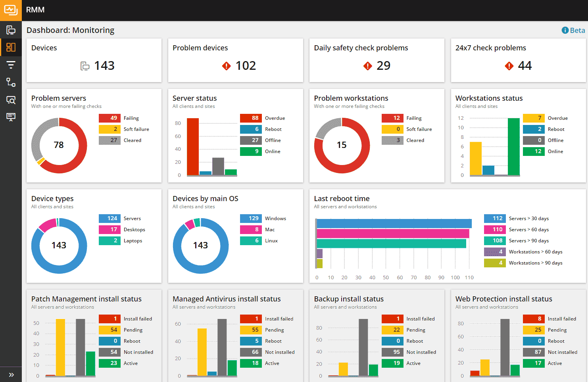Click the 24x7 check problems warning icon
Viewport: 588px width, 382px height.
click(509, 66)
